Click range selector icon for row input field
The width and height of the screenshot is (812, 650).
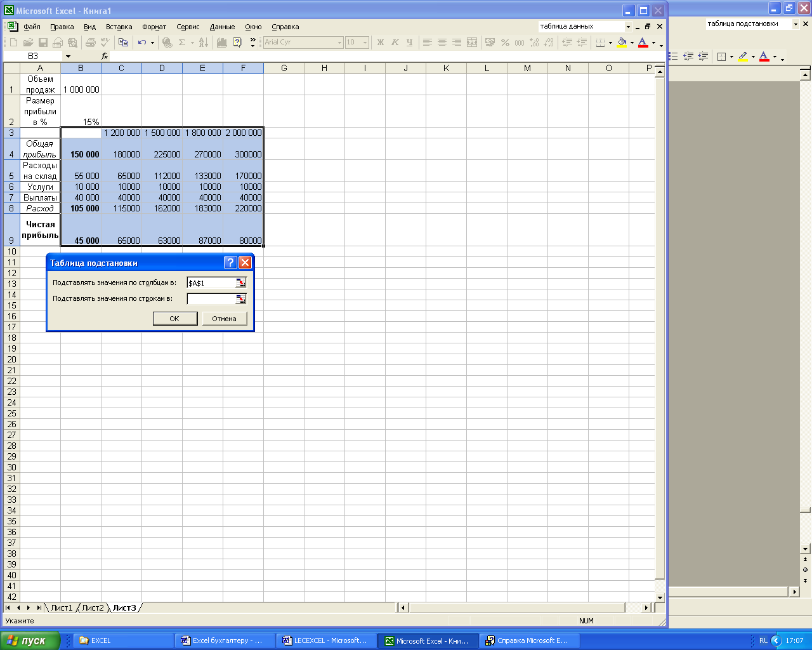(241, 299)
